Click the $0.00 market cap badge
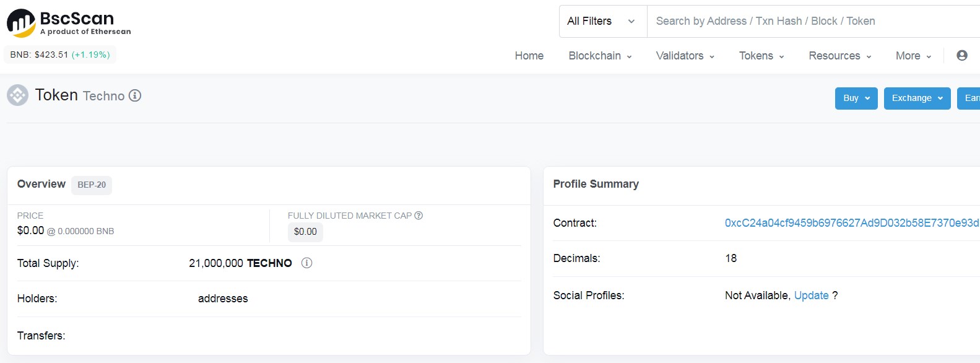The image size is (980, 363). pyautogui.click(x=305, y=232)
